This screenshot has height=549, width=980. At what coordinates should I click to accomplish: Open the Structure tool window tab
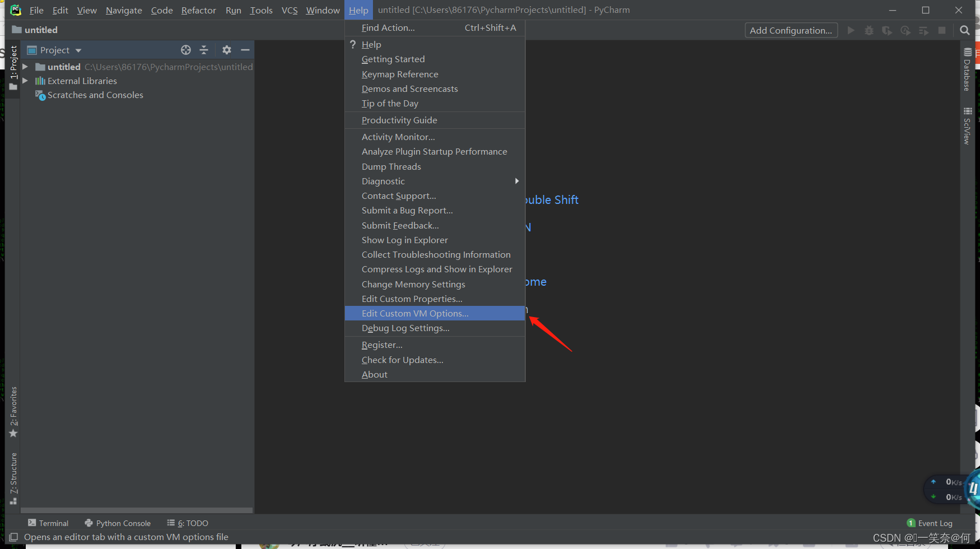pyautogui.click(x=13, y=478)
